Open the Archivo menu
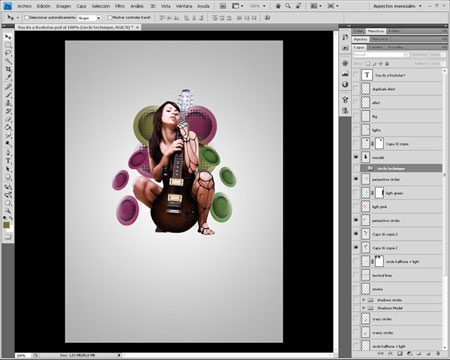The height and width of the screenshot is (360, 450). point(24,6)
